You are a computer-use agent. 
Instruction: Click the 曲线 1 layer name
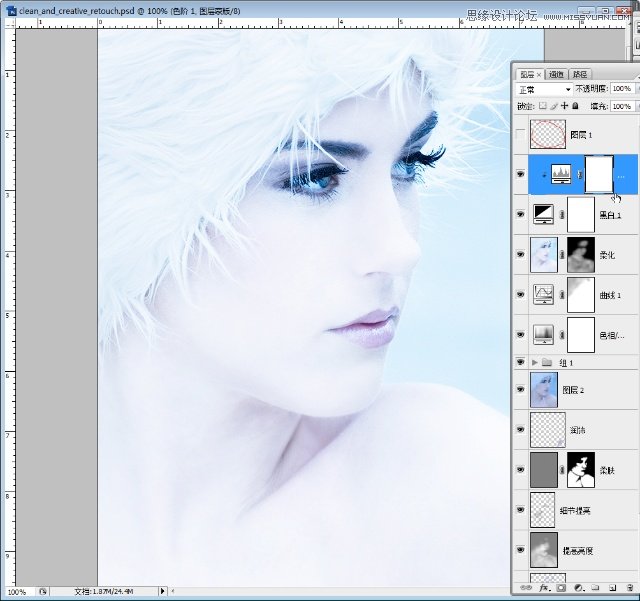pos(610,295)
